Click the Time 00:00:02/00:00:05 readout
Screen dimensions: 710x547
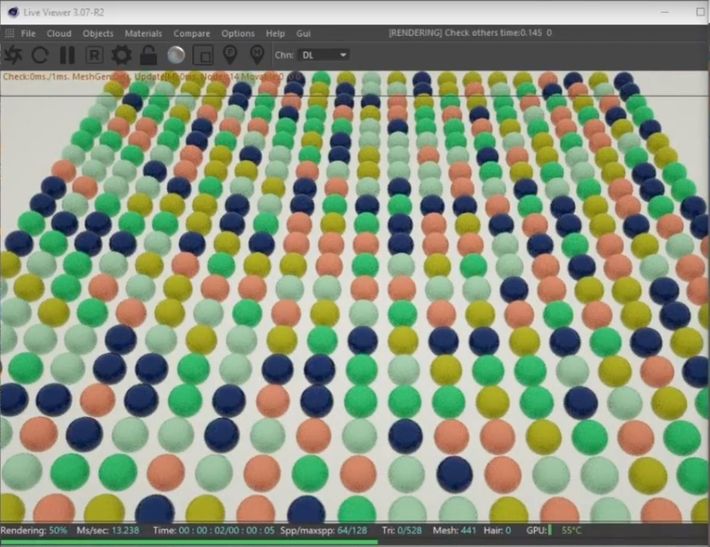pos(214,530)
